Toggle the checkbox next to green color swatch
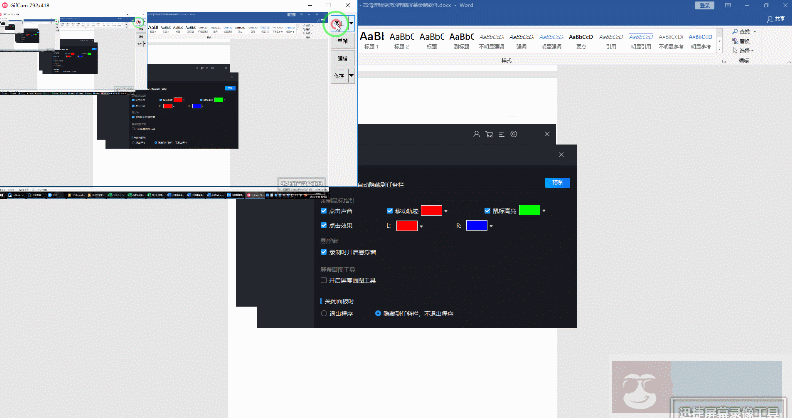 pos(489,212)
